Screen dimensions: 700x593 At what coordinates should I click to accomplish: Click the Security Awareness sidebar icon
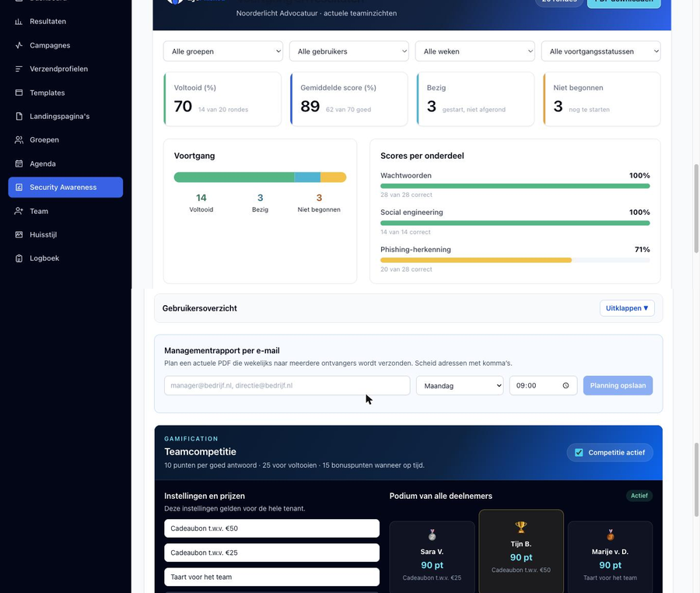tap(19, 187)
